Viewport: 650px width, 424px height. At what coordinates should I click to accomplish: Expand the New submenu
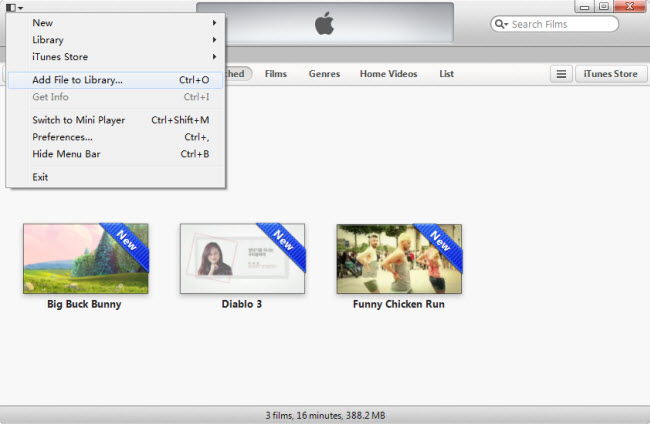coord(115,23)
